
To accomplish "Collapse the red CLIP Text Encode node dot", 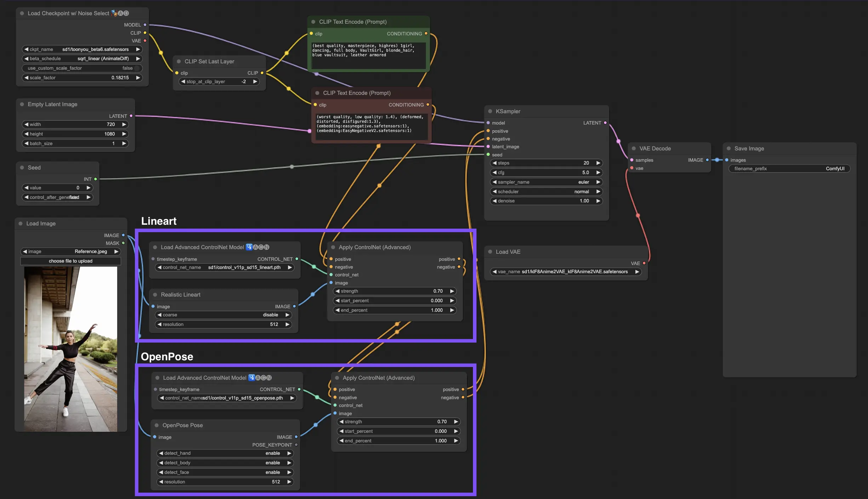I will [317, 93].
